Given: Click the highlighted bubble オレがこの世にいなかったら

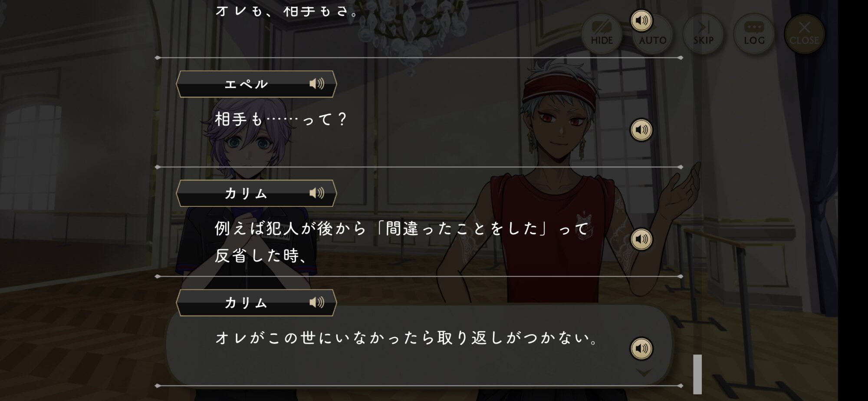Looking at the screenshot, I should (x=419, y=345).
